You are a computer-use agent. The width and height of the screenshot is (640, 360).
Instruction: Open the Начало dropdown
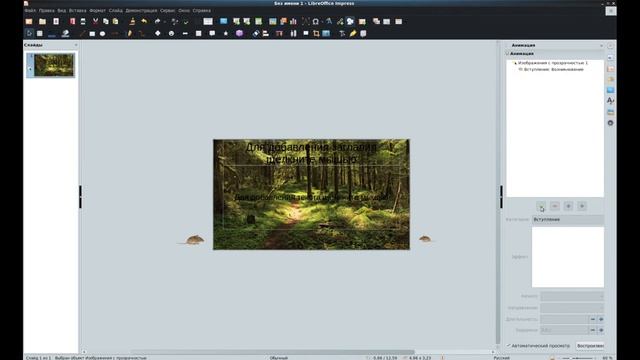click(572, 296)
